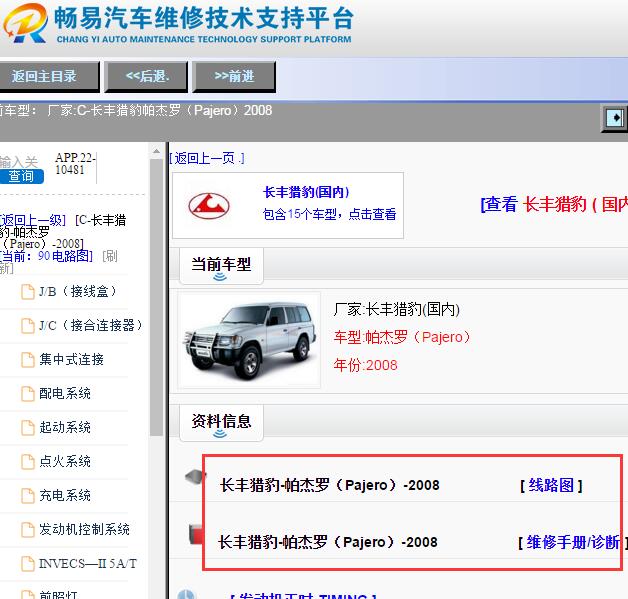
Task: Open the J/C（接合连接器） entry
Action: click(x=91, y=326)
